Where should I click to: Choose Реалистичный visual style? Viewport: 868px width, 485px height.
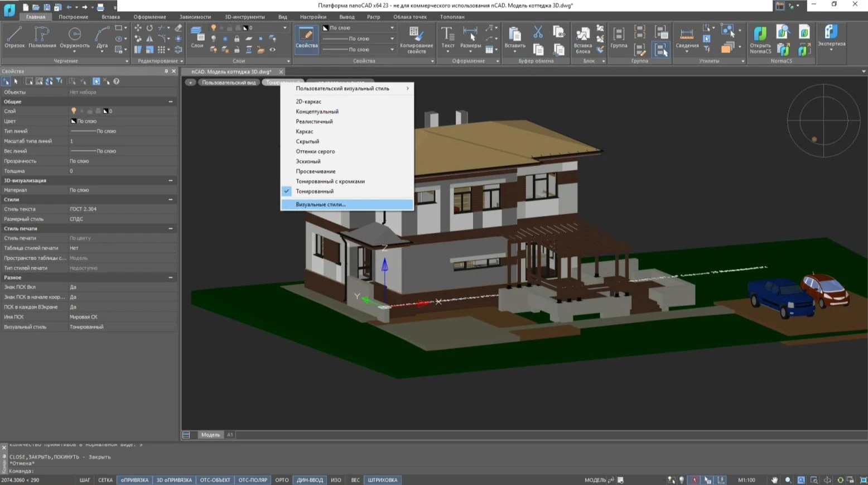314,122
